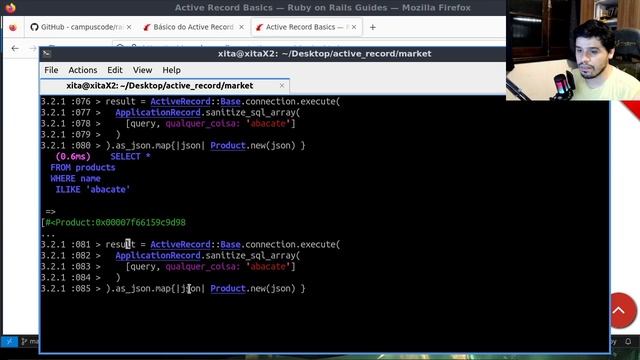Click the git branch icon in status bar
The image size is (640, 360).
click(x=24, y=341)
